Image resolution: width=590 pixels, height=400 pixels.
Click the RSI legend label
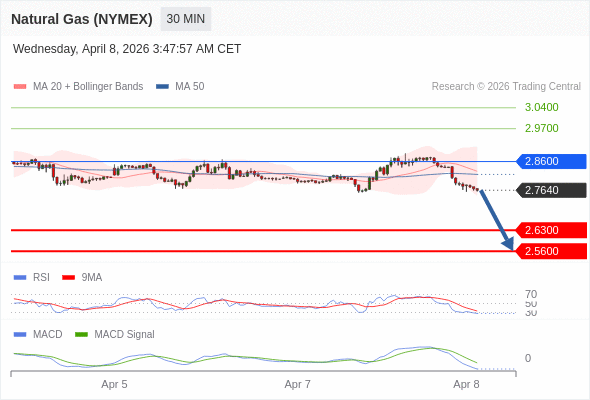coord(41,278)
